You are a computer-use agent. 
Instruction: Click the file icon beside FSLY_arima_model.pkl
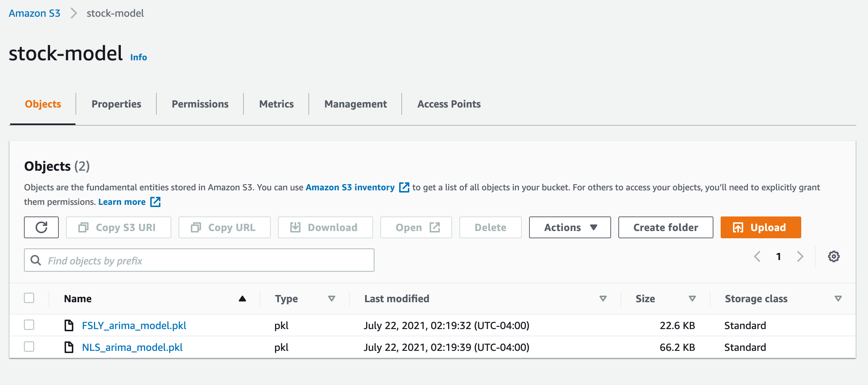pos(69,325)
